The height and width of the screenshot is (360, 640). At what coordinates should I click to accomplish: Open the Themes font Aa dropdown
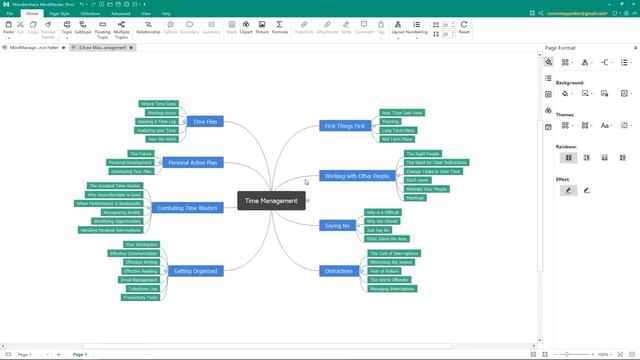pyautogui.click(x=606, y=125)
